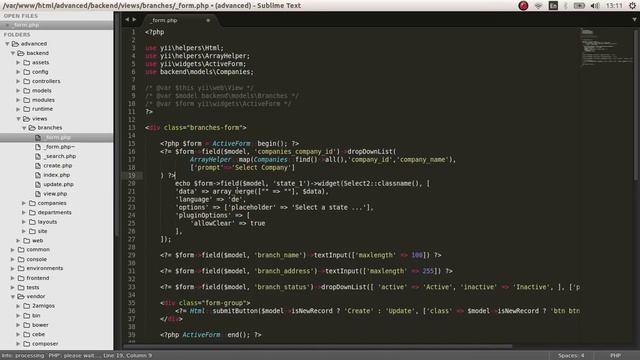Click the update.php file icon
The width and height of the screenshot is (640, 360).
click(38, 184)
